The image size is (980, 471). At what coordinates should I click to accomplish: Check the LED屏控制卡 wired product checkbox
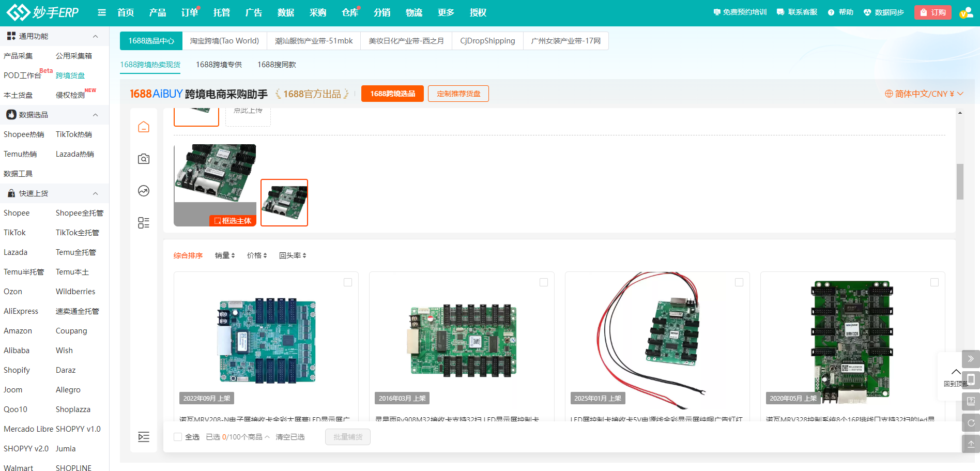point(739,282)
